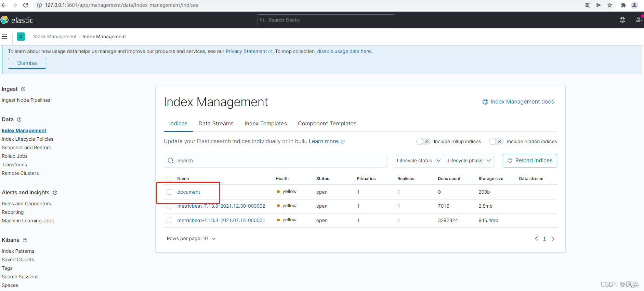
Task: Check the metricbeat-7.13.3-2021.07.15-000001 checkbox
Action: (169, 220)
